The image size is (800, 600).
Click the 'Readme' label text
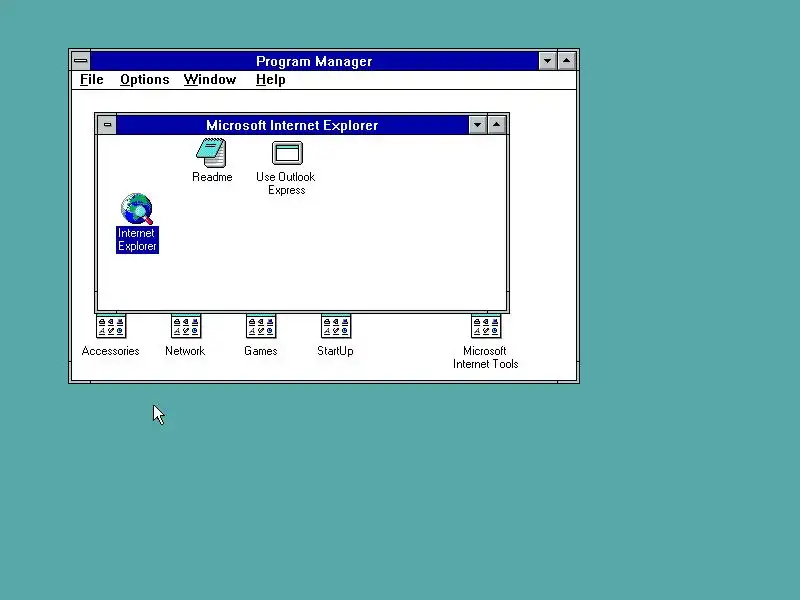[212, 177]
